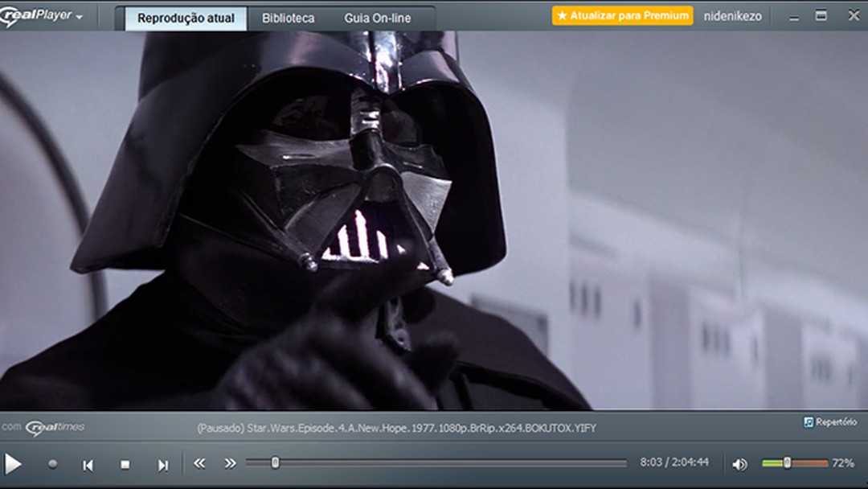Rewind the video
Screen dimensions: 868x489
pos(199,463)
